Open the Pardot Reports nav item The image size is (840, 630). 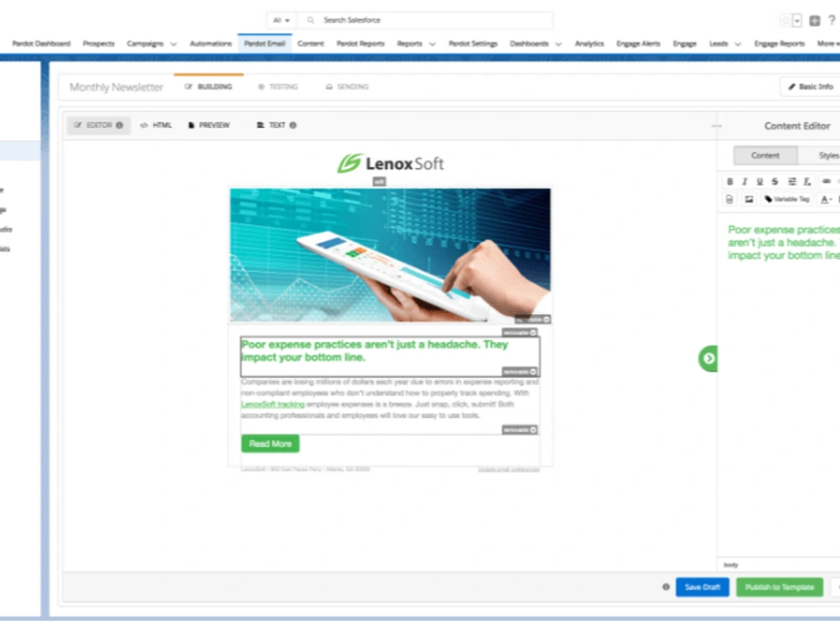360,44
